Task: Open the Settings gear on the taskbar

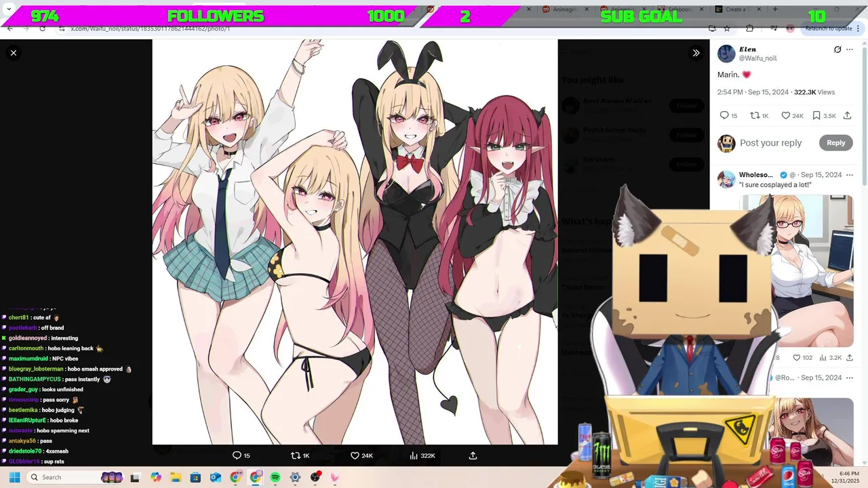Action: pos(295,477)
